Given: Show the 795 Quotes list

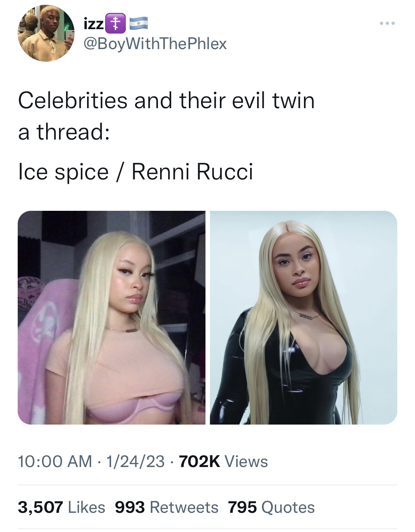Looking at the screenshot, I should pyautogui.click(x=272, y=507).
